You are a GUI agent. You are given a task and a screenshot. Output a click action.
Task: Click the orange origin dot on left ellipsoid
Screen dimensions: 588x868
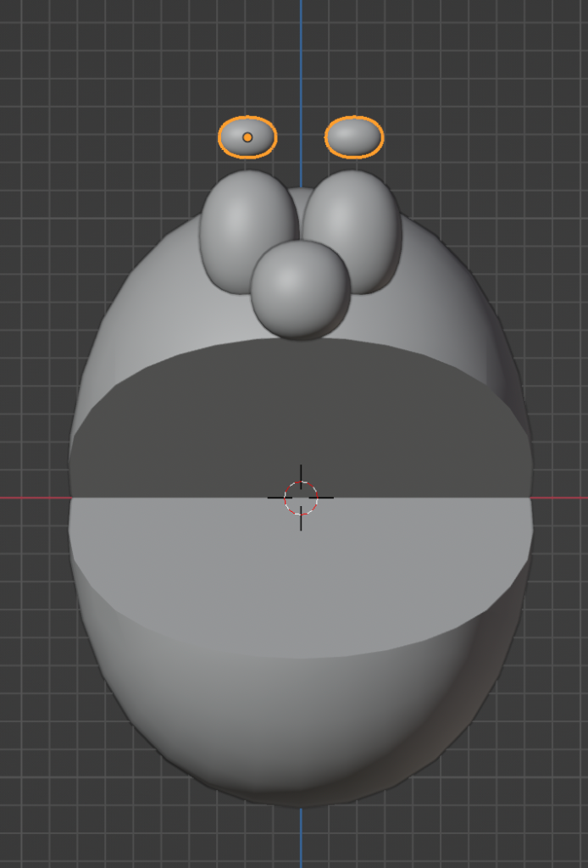[247, 137]
